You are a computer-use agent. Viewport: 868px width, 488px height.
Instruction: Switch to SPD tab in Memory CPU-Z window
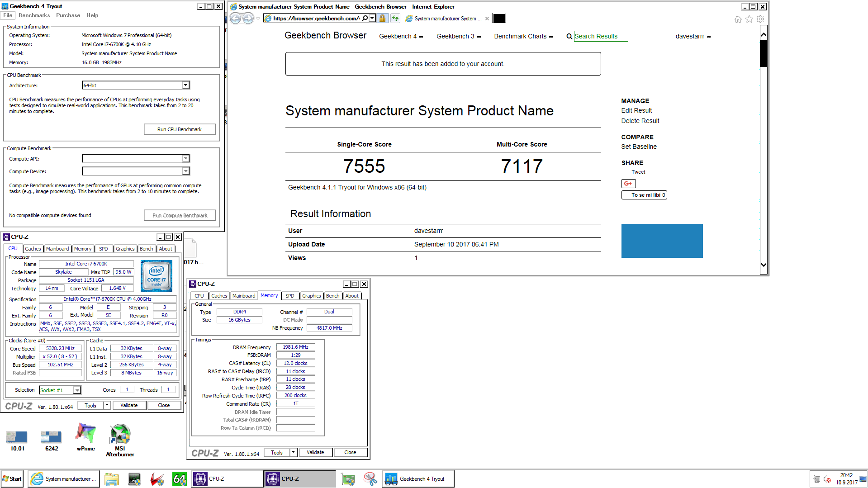tap(289, 296)
